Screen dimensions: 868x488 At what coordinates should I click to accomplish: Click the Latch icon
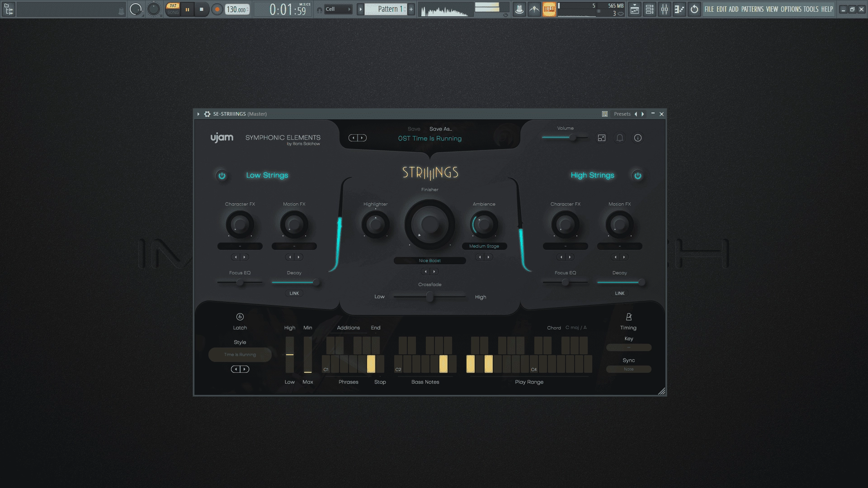pos(240,317)
